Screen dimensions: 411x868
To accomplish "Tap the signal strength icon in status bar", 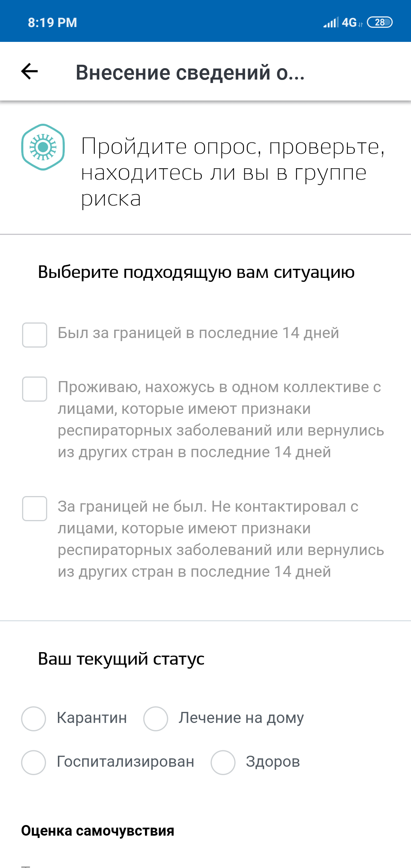I will [x=331, y=22].
